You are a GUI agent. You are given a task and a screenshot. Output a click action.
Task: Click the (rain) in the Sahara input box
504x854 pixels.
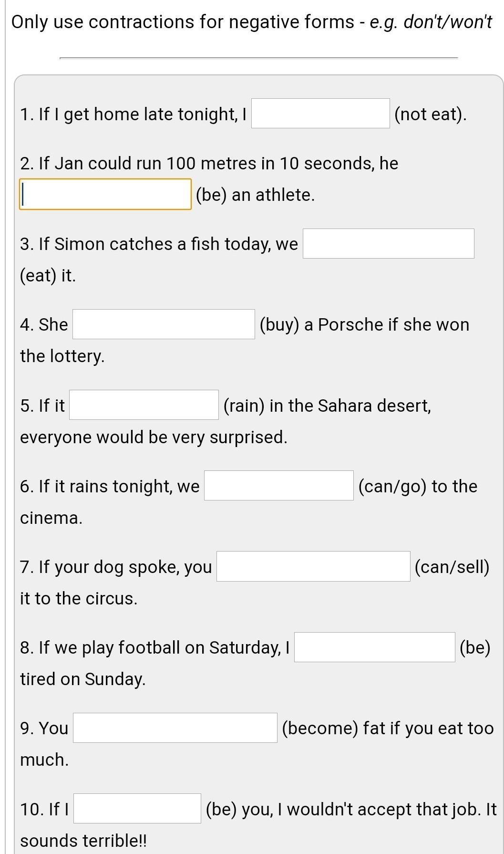(x=144, y=405)
